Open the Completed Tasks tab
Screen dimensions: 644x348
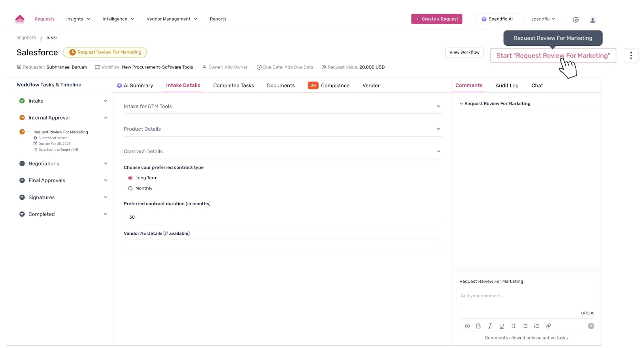click(233, 85)
